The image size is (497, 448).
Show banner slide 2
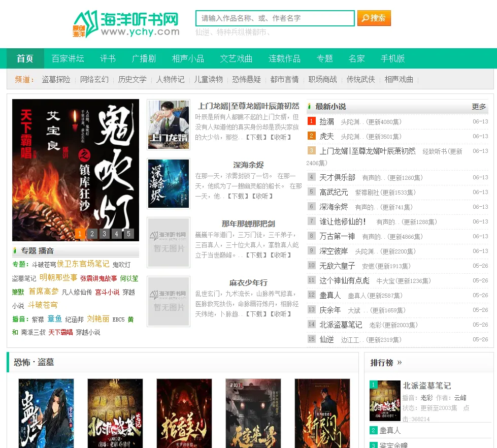click(x=92, y=234)
